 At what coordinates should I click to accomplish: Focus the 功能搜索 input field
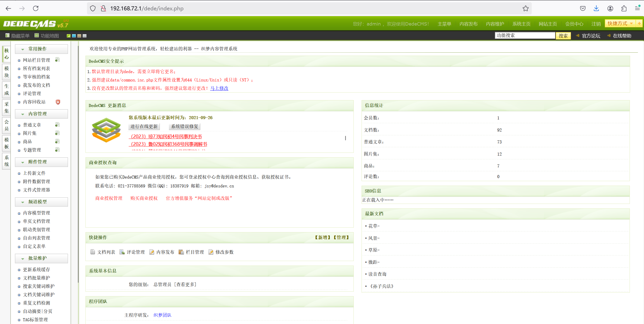click(x=525, y=35)
